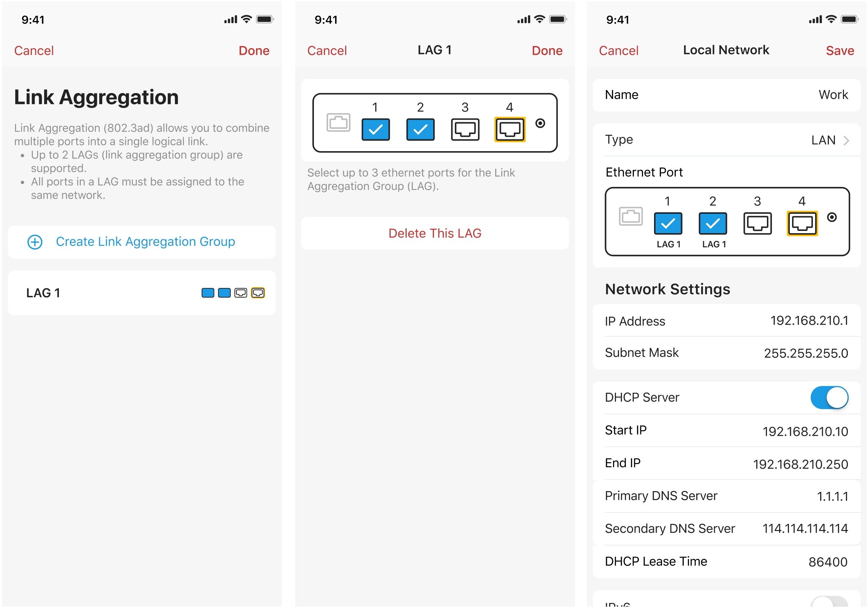Edit Secondary DNS Server 114.114.114.114 field
868x610 pixels.
(727, 529)
